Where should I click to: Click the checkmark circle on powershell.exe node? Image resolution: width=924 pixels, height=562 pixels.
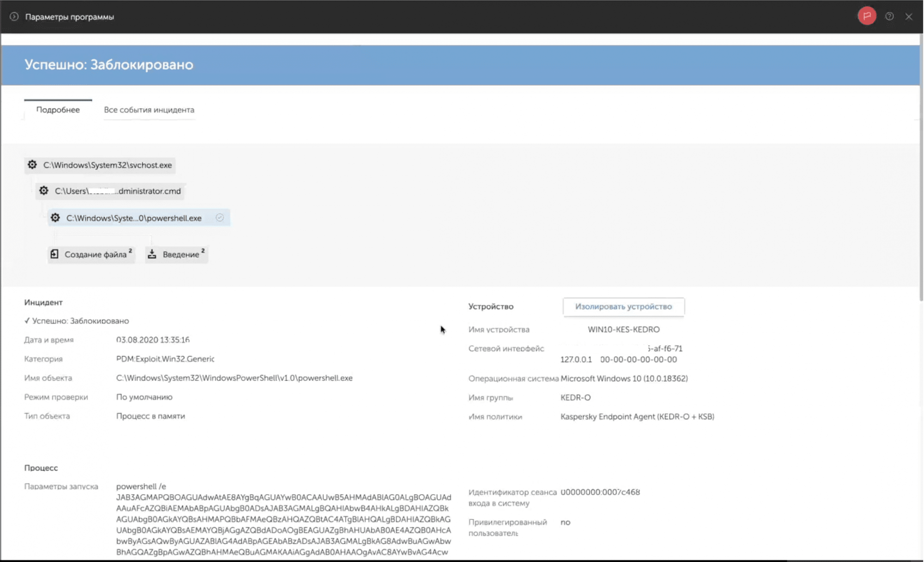pos(220,218)
